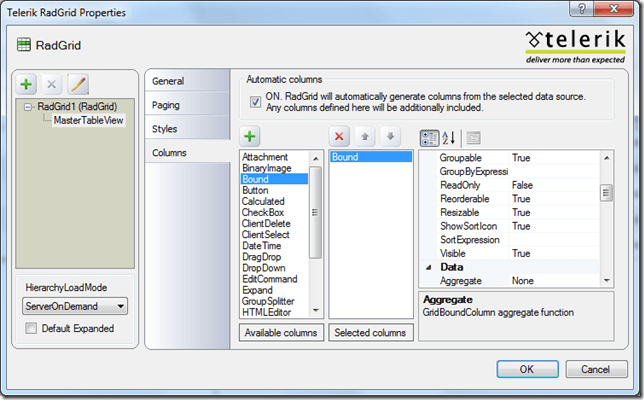Select Bound in the available columns list
This screenshot has width=644, height=400.
tap(274, 179)
